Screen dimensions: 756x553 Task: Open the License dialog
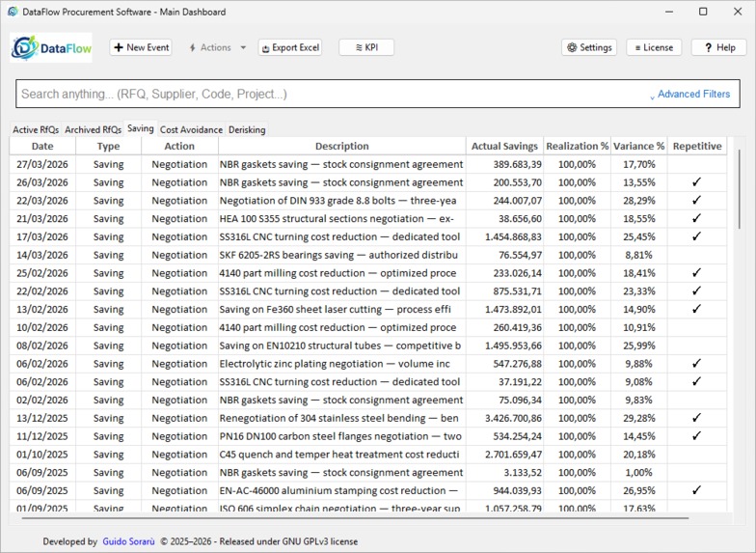tap(654, 47)
